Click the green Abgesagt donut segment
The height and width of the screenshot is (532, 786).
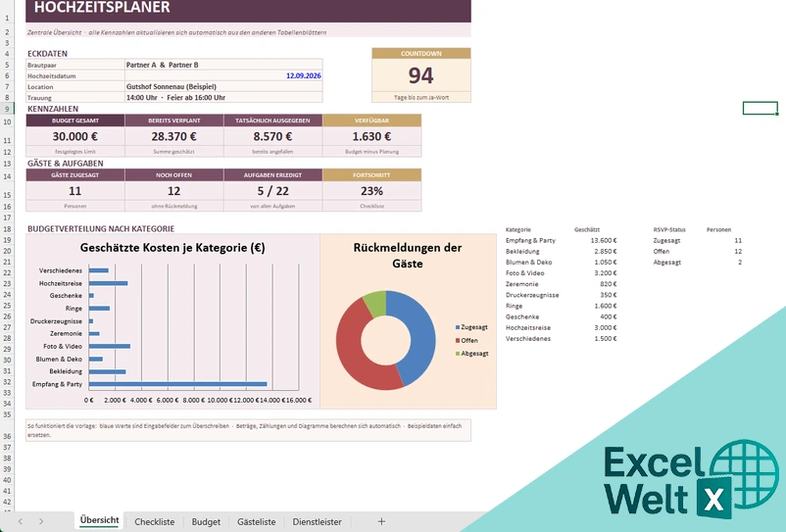[376, 302]
